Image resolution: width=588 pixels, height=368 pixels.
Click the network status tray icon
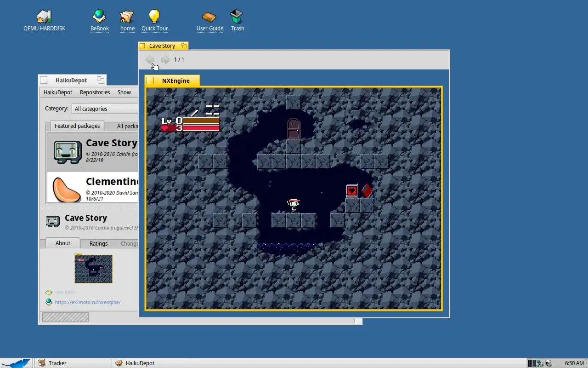(540, 363)
